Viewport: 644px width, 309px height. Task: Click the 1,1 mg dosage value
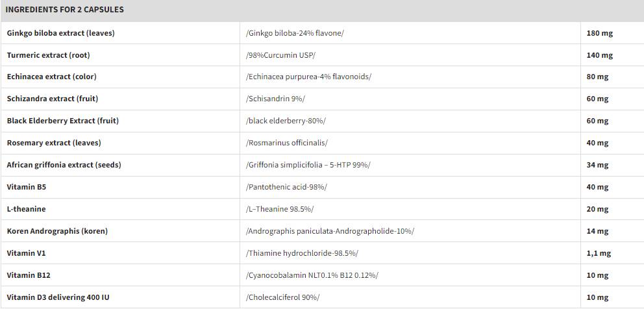[x=598, y=253]
